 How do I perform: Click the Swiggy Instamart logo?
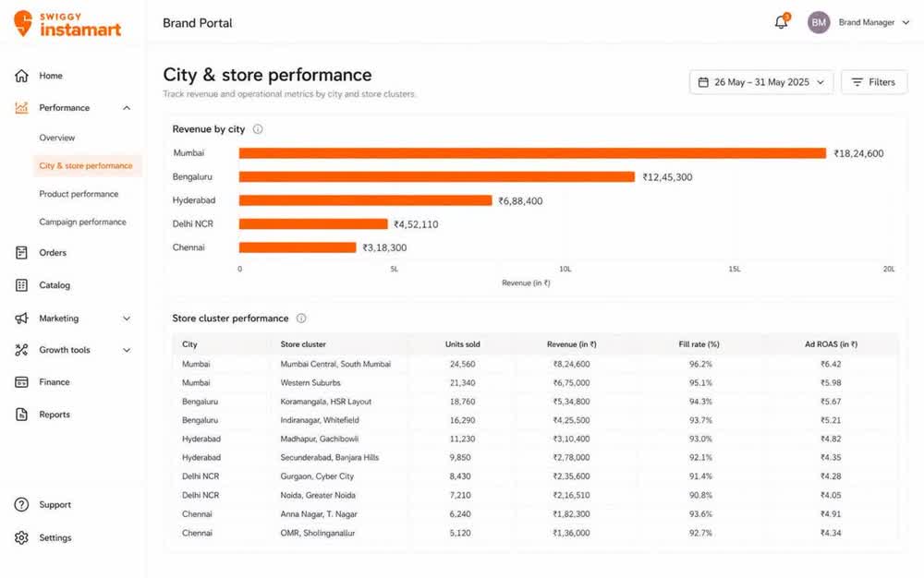tap(67, 23)
